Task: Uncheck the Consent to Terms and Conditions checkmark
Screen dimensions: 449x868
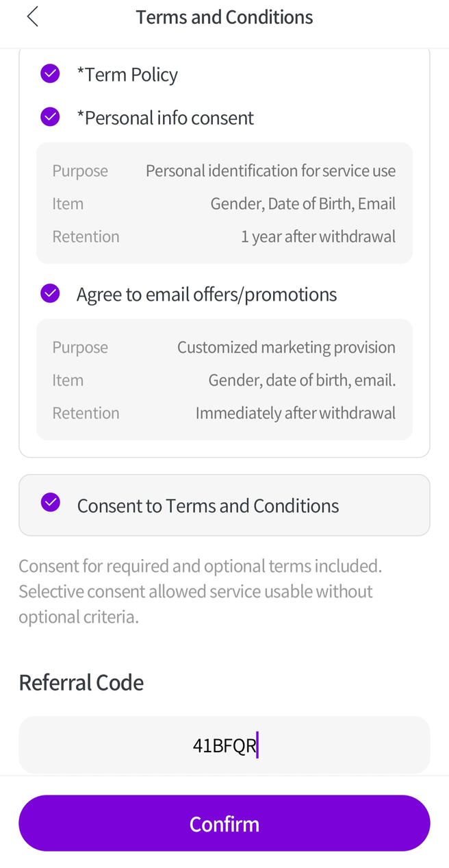Action: pyautogui.click(x=50, y=504)
